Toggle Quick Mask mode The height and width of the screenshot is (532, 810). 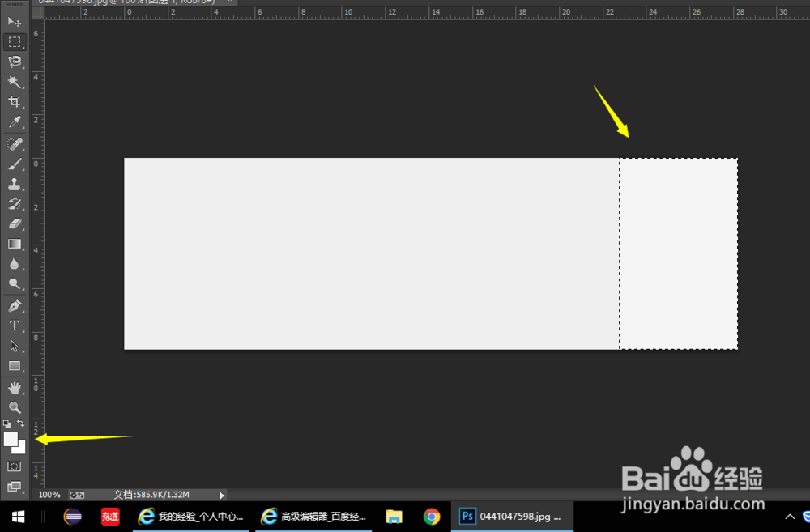pyautogui.click(x=15, y=466)
